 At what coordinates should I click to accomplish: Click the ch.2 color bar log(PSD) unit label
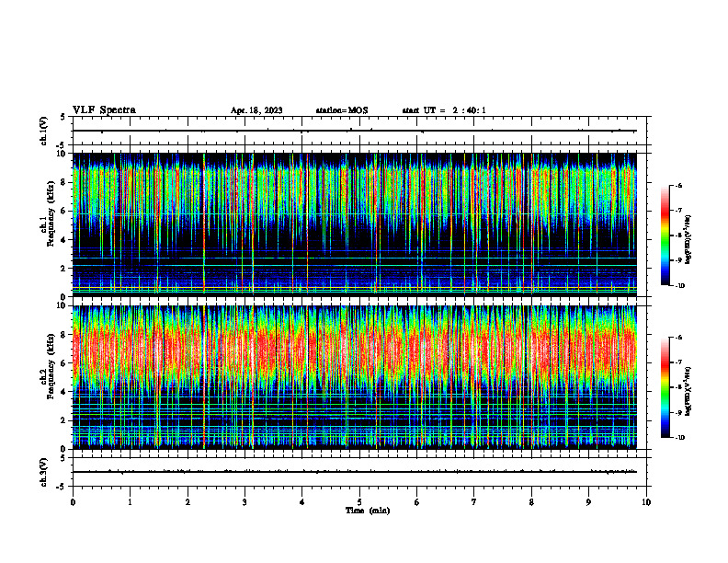[688, 391]
